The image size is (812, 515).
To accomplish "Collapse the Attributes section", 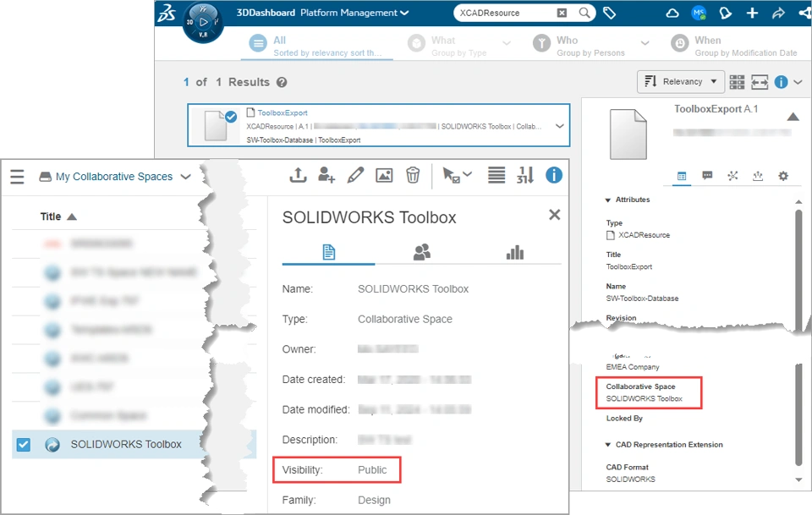I will pos(608,200).
